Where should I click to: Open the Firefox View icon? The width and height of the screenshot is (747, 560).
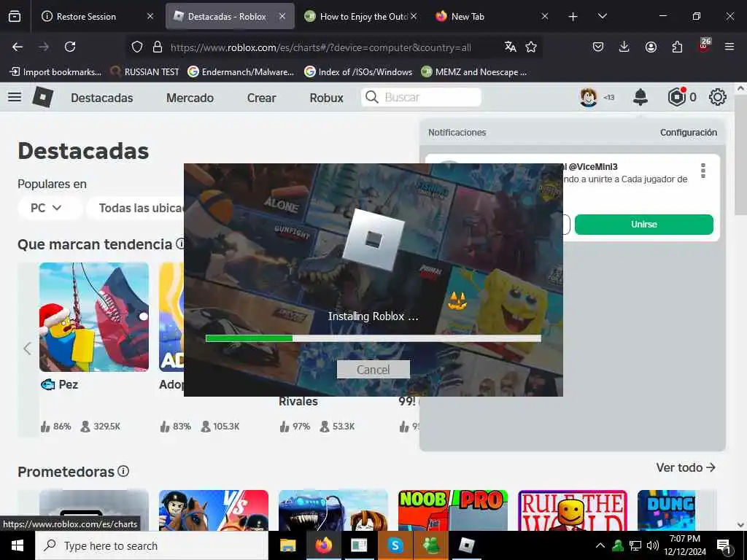pyautogui.click(x=15, y=16)
